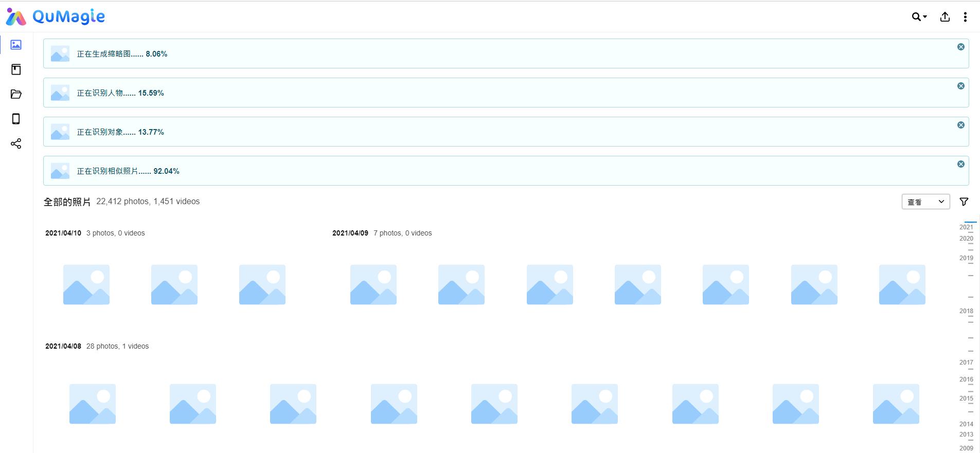
Task: Click the similar photos progress 92.04%
Action: (166, 171)
